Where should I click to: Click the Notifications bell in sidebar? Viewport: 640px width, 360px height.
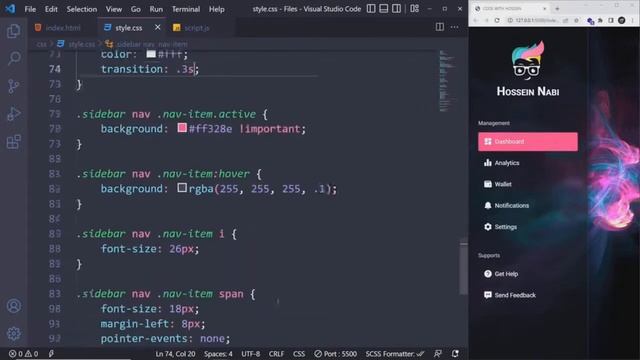coord(488,205)
